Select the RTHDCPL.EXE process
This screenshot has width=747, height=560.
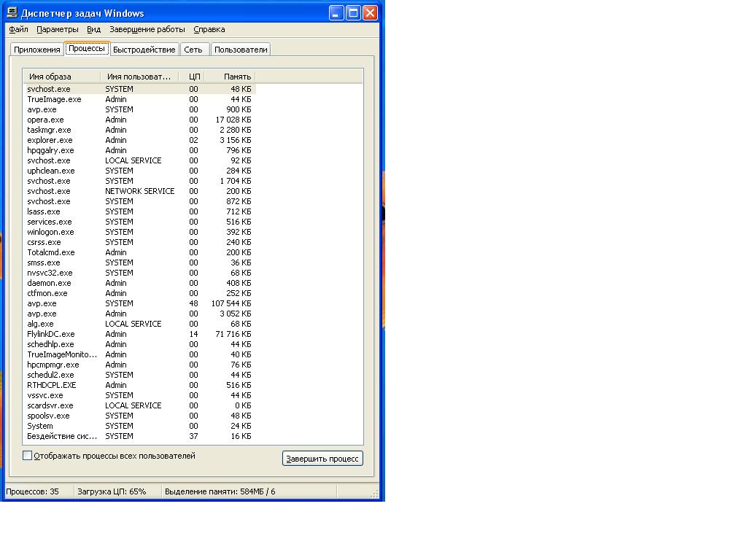click(139, 385)
